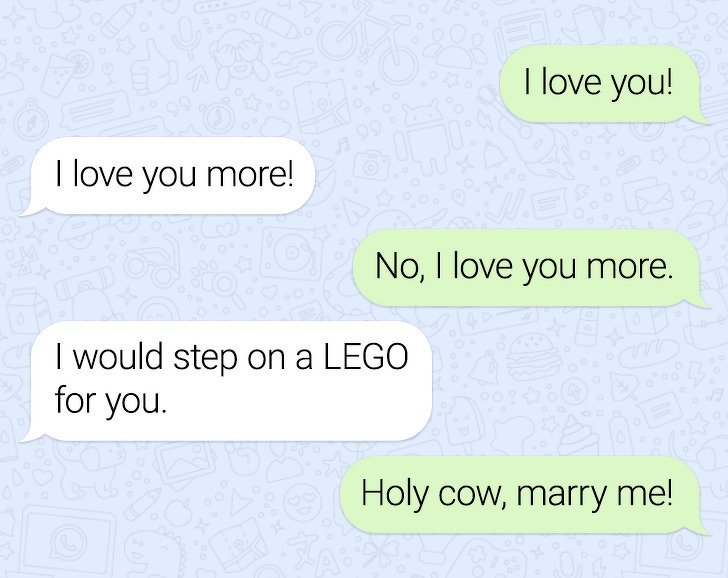
Task: Select the 'I love you more!' white bubble
Action: (x=173, y=175)
